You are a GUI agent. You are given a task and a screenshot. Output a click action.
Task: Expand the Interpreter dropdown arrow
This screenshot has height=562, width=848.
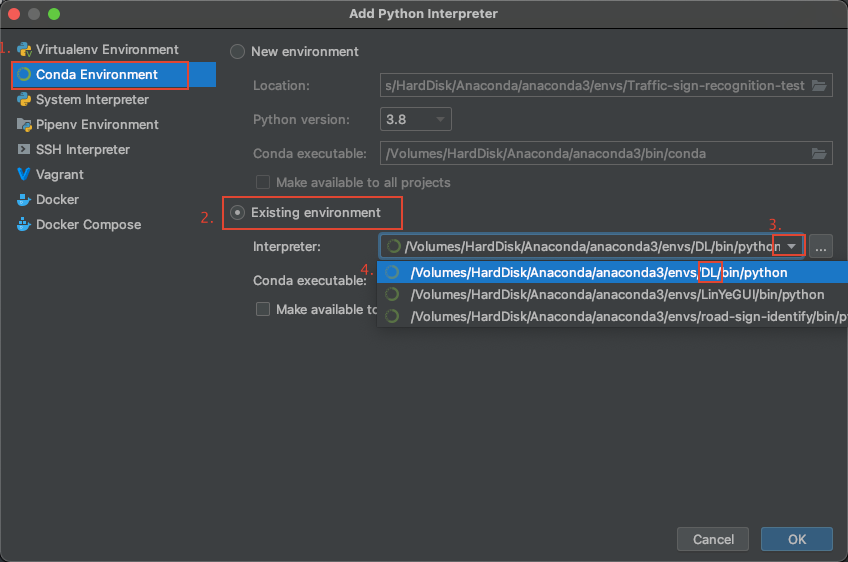(x=792, y=246)
